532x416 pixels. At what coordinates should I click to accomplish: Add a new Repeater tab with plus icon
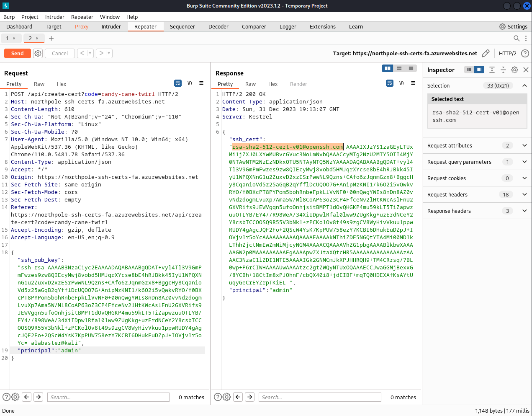(51, 39)
